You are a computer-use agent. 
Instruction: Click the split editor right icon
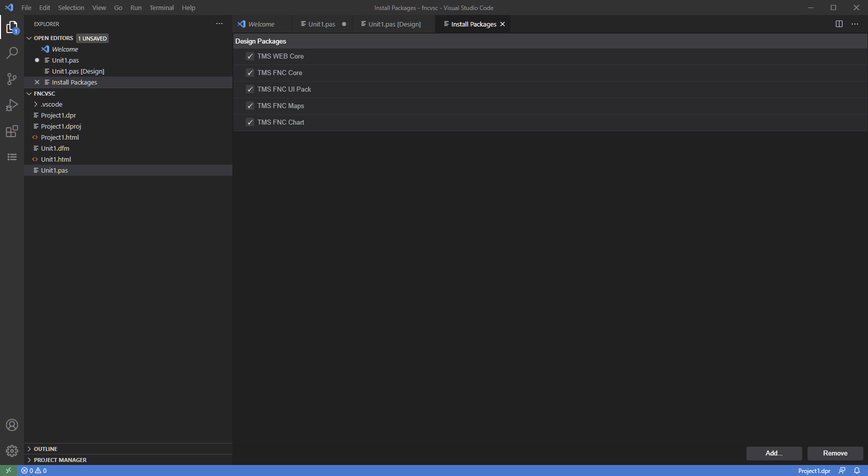click(839, 24)
